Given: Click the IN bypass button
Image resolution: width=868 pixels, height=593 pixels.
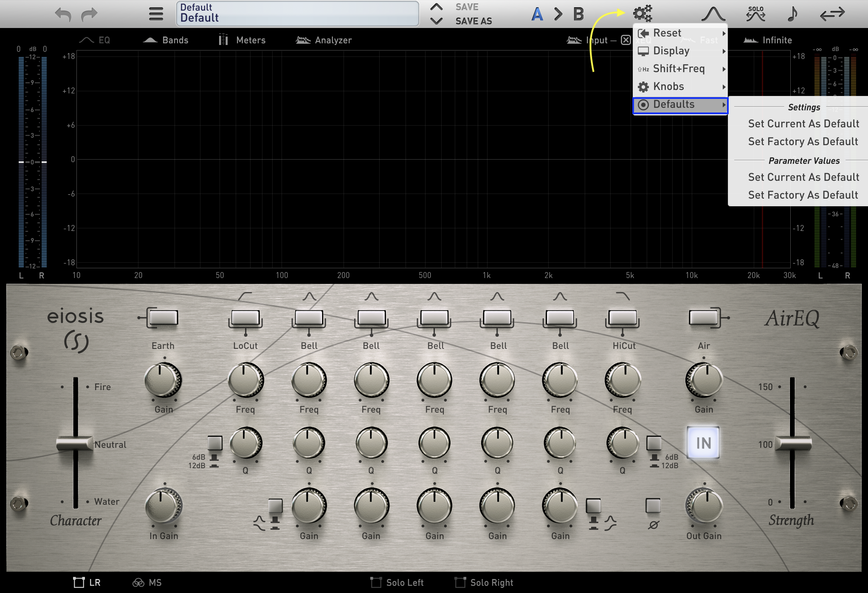Looking at the screenshot, I should point(703,443).
